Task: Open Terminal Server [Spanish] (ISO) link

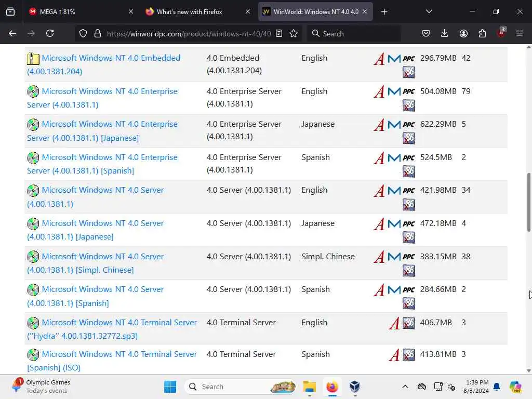Action: click(x=112, y=361)
